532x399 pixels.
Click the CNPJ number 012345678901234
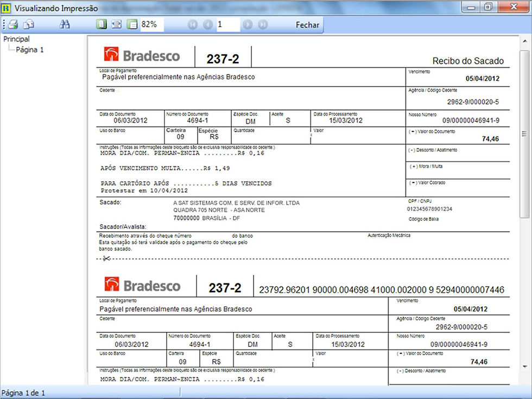pyautogui.click(x=429, y=209)
